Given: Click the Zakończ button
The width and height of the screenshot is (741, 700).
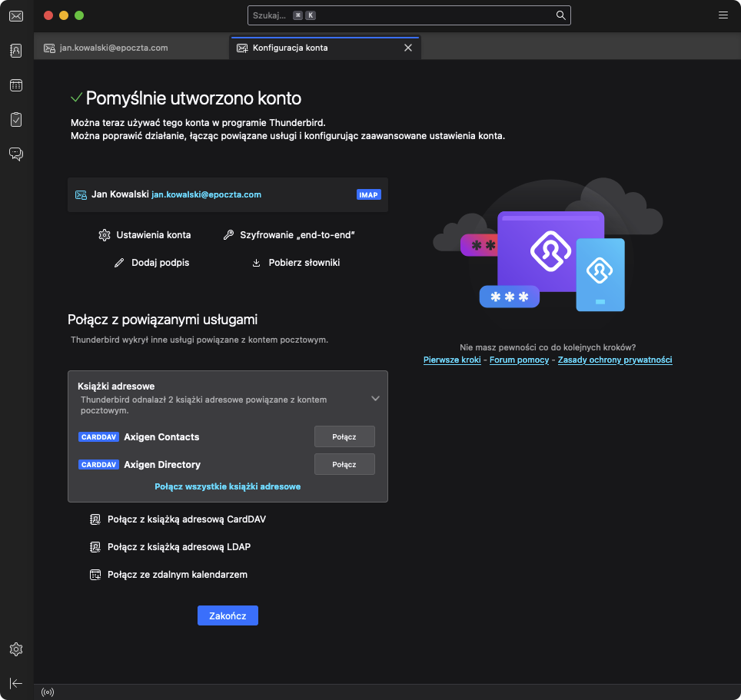Looking at the screenshot, I should (x=228, y=615).
